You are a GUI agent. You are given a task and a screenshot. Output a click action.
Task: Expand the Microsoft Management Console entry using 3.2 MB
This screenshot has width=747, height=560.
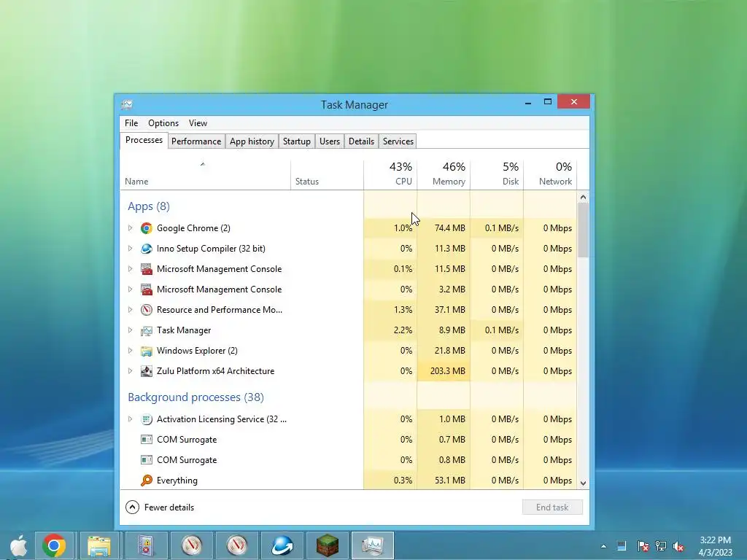(130, 289)
